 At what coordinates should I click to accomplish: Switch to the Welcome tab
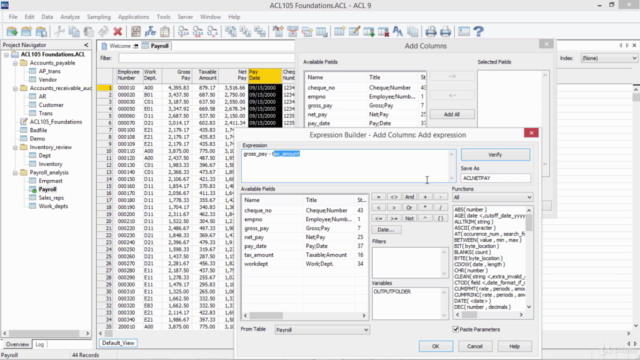tap(120, 46)
